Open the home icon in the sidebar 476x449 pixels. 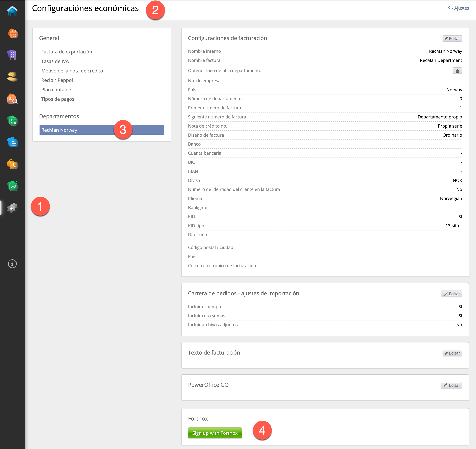tap(12, 11)
